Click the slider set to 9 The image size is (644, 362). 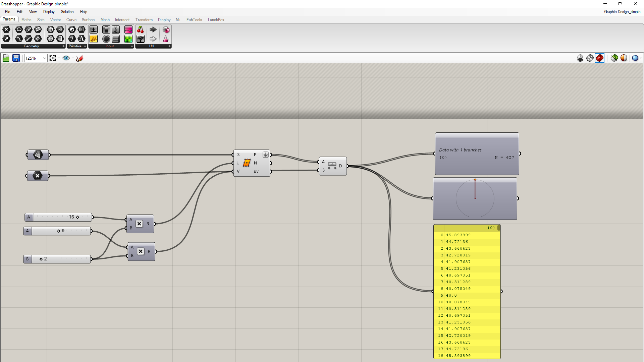pyautogui.click(x=57, y=231)
